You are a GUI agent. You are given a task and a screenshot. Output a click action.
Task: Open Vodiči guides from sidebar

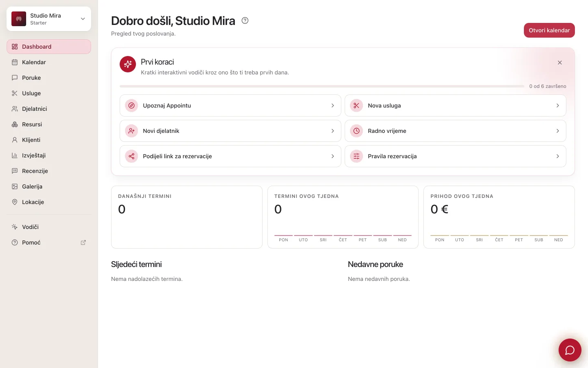pos(49,227)
